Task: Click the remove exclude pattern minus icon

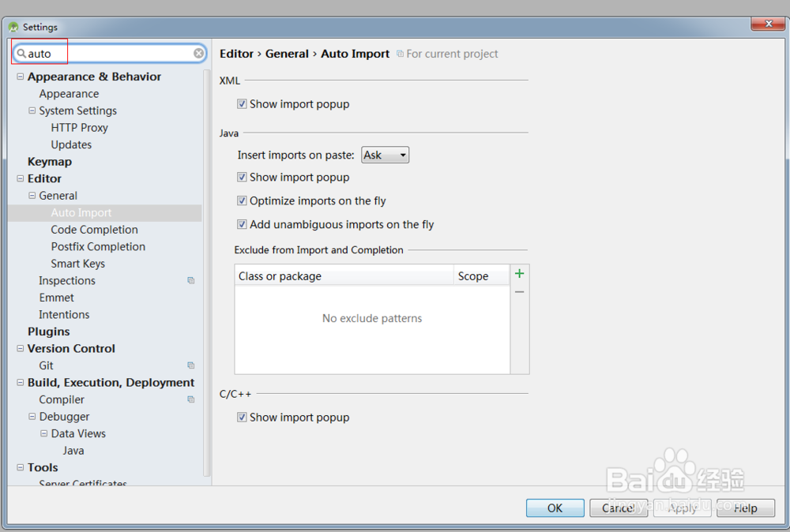Action: click(x=520, y=292)
